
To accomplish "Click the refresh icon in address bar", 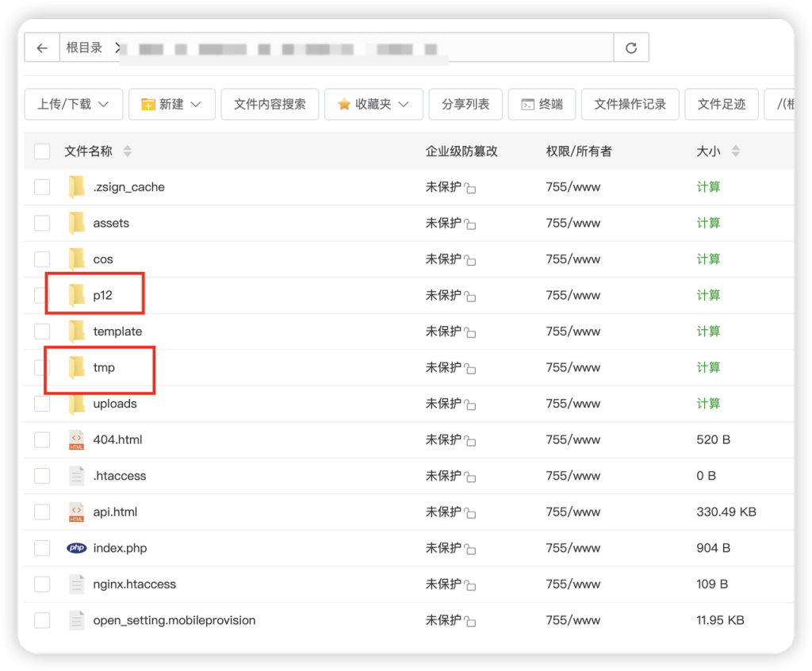I will pyautogui.click(x=630, y=47).
